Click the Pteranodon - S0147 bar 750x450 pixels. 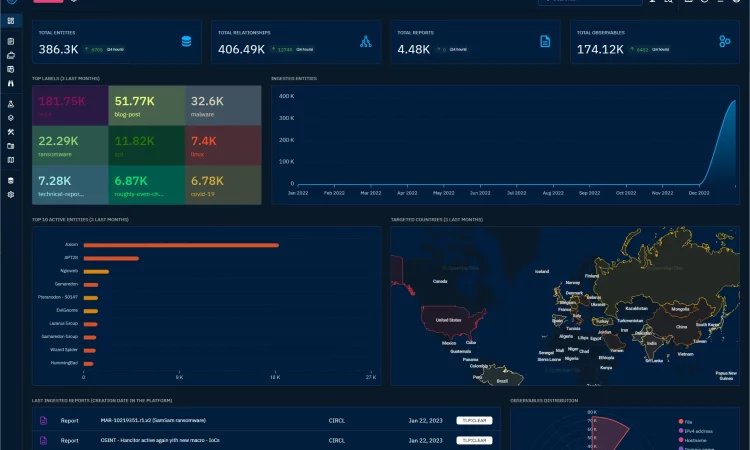91,298
